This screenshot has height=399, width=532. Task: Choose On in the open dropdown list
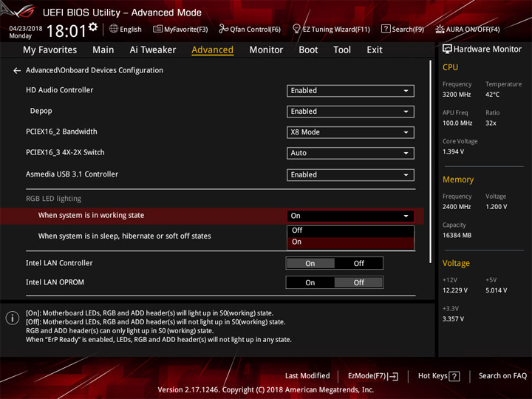point(350,242)
